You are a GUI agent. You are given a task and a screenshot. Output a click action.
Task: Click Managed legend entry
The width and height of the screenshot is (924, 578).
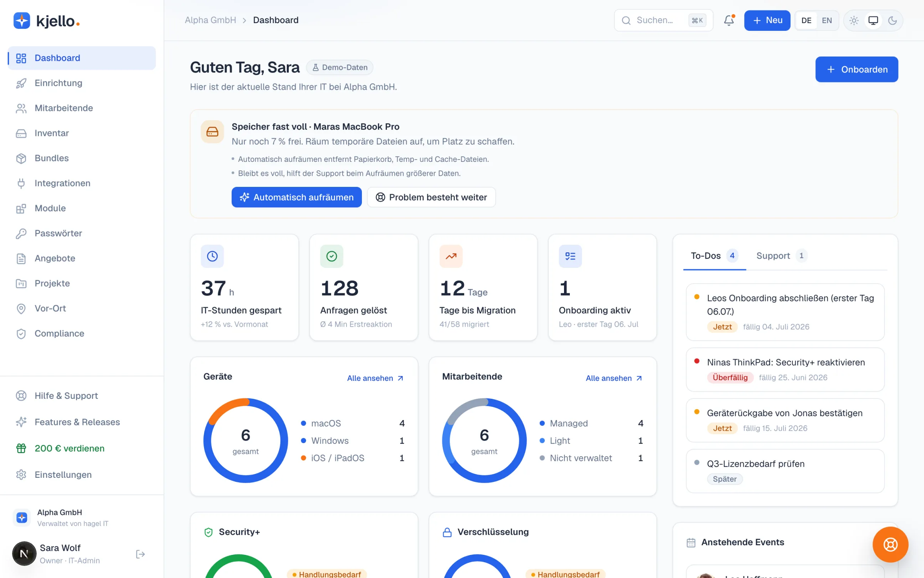point(591,423)
